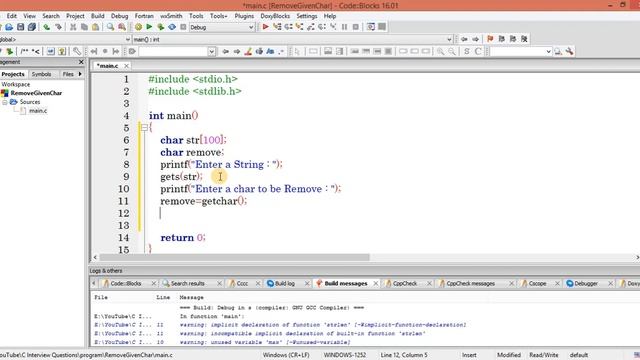Collapse the Sources tree node
Viewport: 640px width, 360px height.
click(x=5, y=102)
